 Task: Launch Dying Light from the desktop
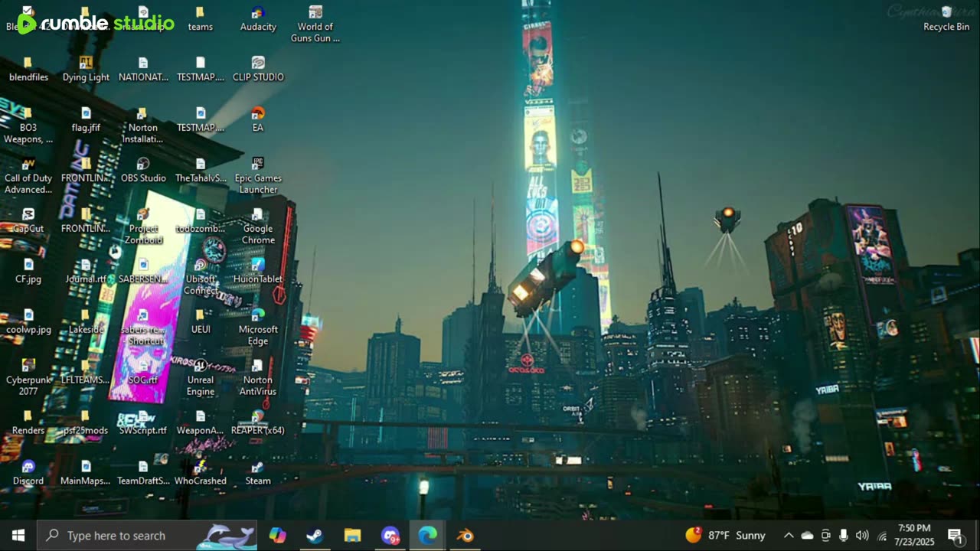86,69
